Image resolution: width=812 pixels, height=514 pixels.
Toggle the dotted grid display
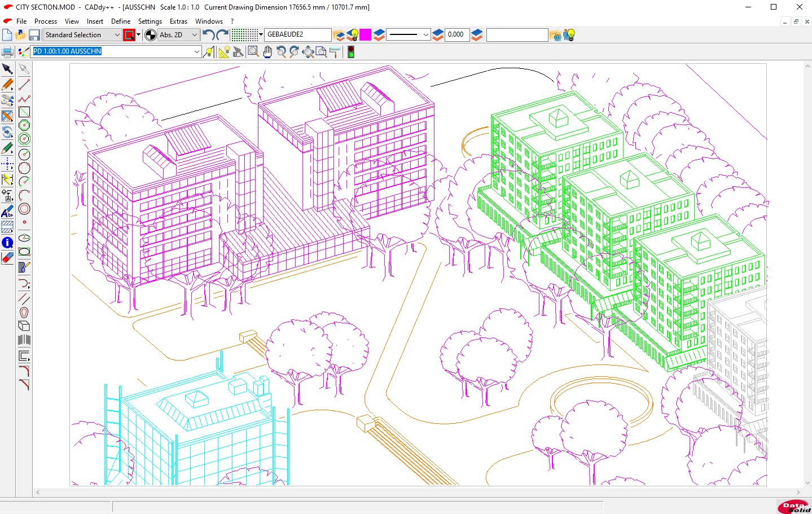[244, 35]
